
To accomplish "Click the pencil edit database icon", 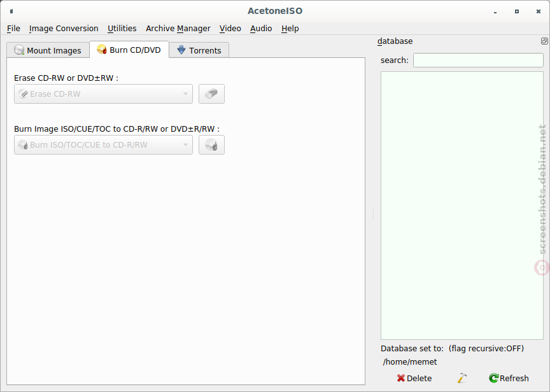I will coord(462,378).
